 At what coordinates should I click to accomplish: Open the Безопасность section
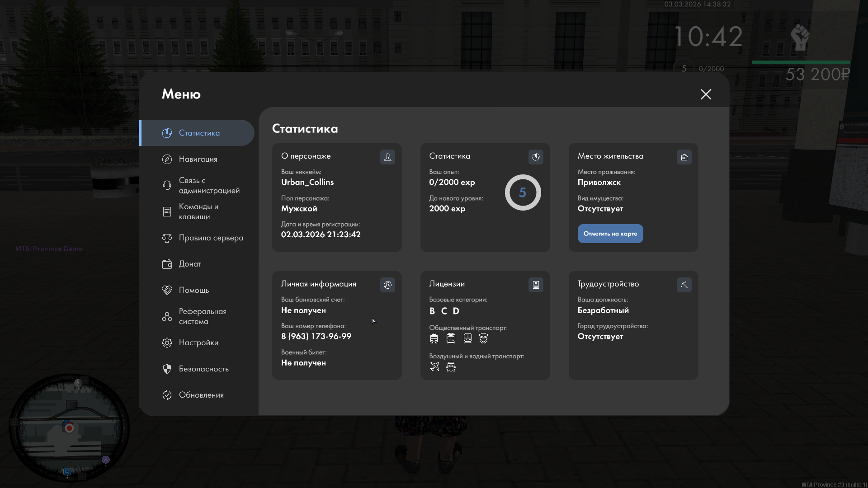click(x=203, y=369)
